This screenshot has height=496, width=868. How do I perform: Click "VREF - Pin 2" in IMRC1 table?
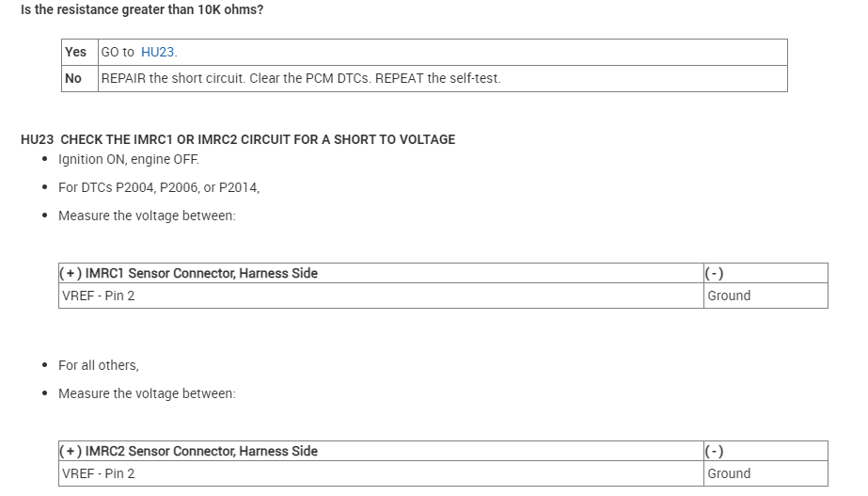(x=99, y=296)
